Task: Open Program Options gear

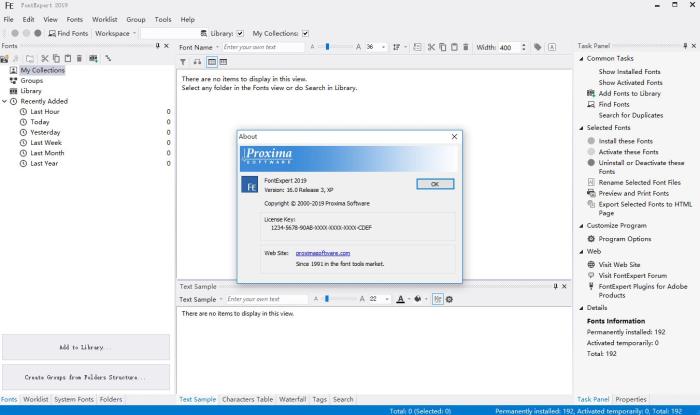Action: tap(591, 239)
